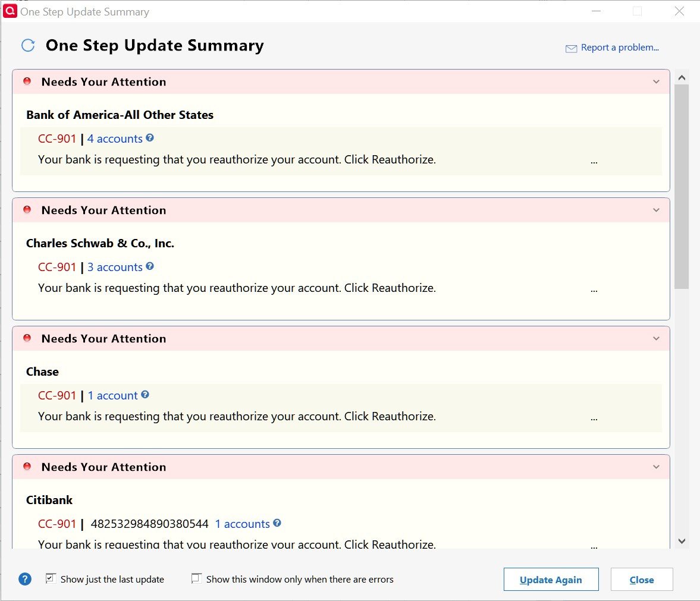Collapse the Citibank attention section
The image size is (700, 601).
tap(656, 467)
